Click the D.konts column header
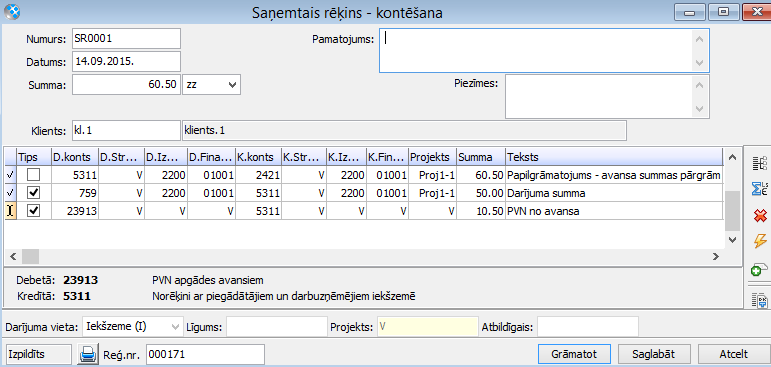The width and height of the screenshot is (771, 367). pos(75,157)
